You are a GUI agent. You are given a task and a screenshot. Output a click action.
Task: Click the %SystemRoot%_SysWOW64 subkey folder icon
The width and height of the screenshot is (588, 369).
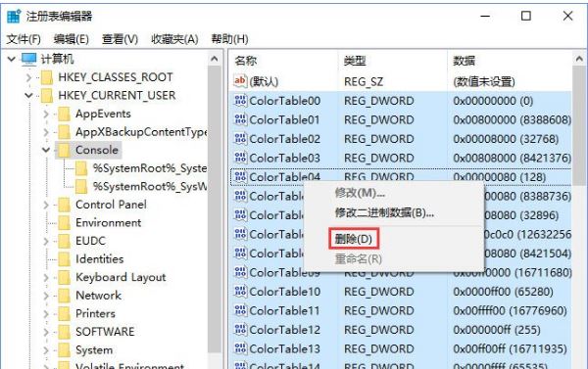point(81,187)
